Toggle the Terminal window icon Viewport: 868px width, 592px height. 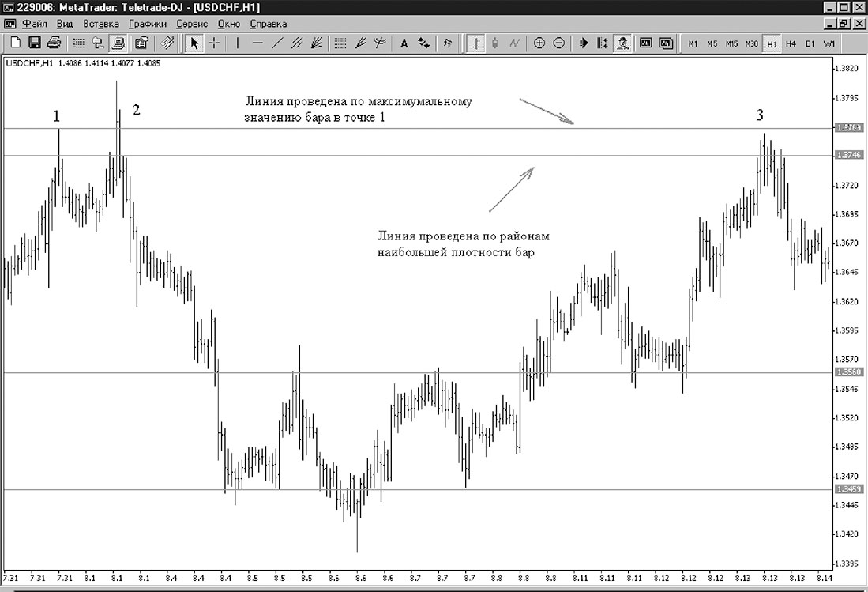118,43
